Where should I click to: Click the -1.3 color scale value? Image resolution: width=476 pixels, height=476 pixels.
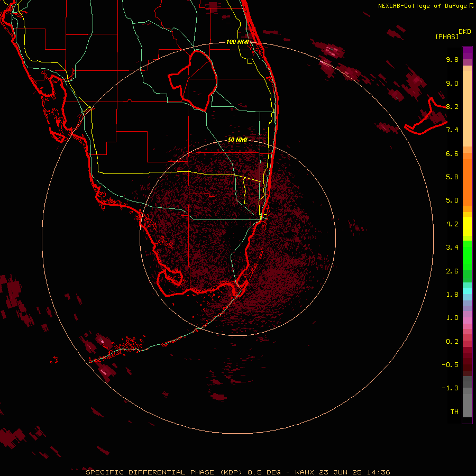tap(450, 388)
